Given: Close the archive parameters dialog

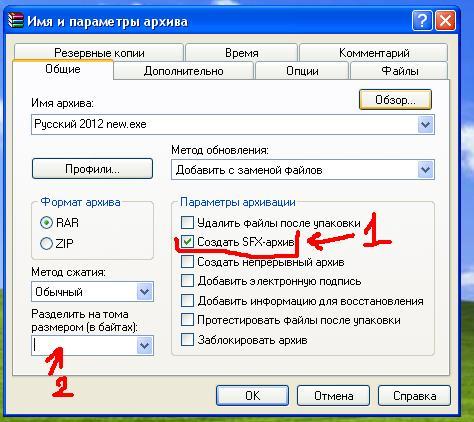Looking at the screenshot, I should [x=445, y=21].
